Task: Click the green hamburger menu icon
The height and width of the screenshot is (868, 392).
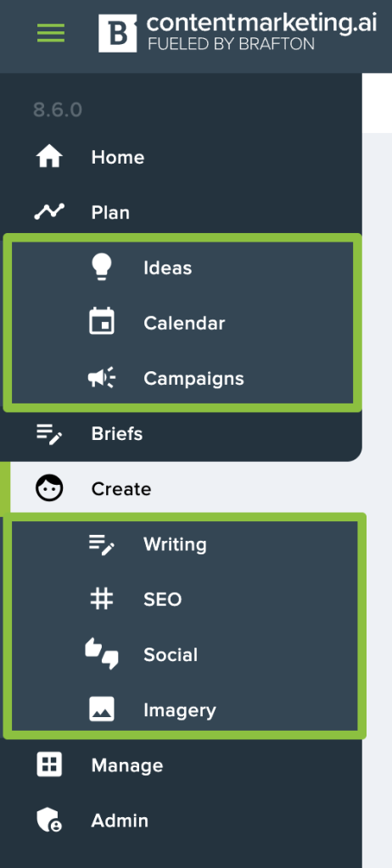Action: coord(50,33)
